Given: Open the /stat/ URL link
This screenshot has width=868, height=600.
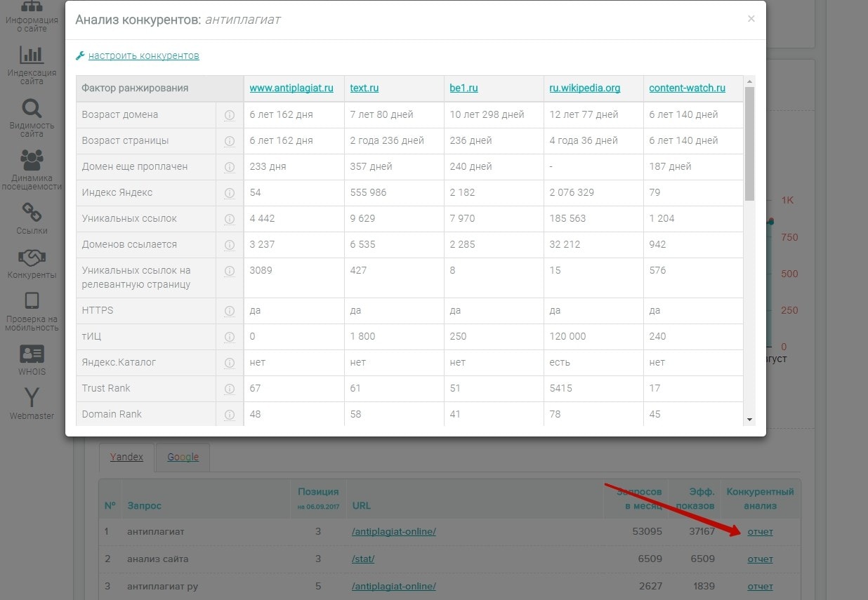Looking at the screenshot, I should pyautogui.click(x=363, y=559).
